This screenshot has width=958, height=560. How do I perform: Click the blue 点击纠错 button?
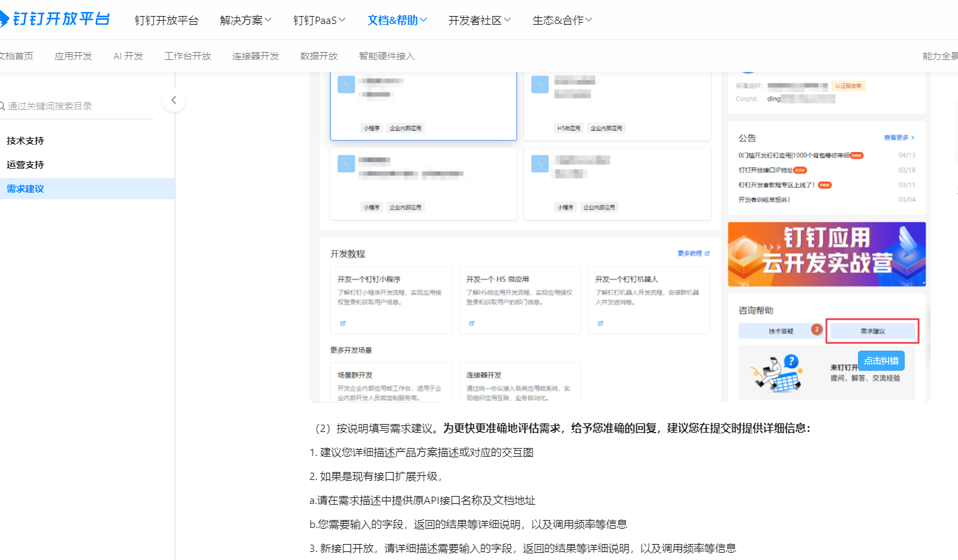tap(881, 361)
